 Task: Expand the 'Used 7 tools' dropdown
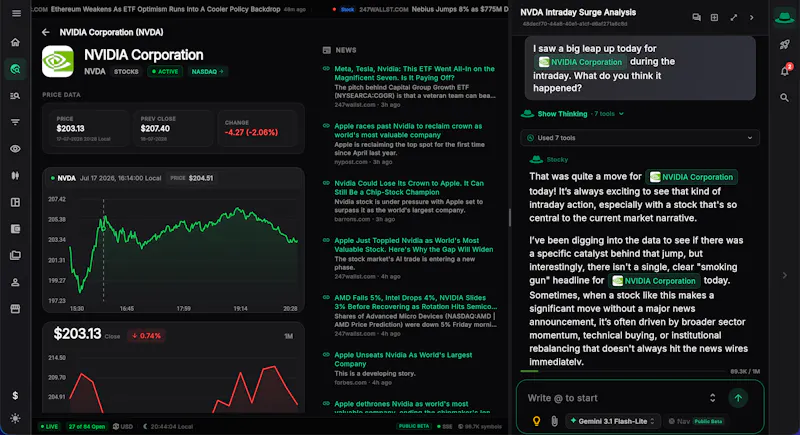pyautogui.click(x=640, y=138)
